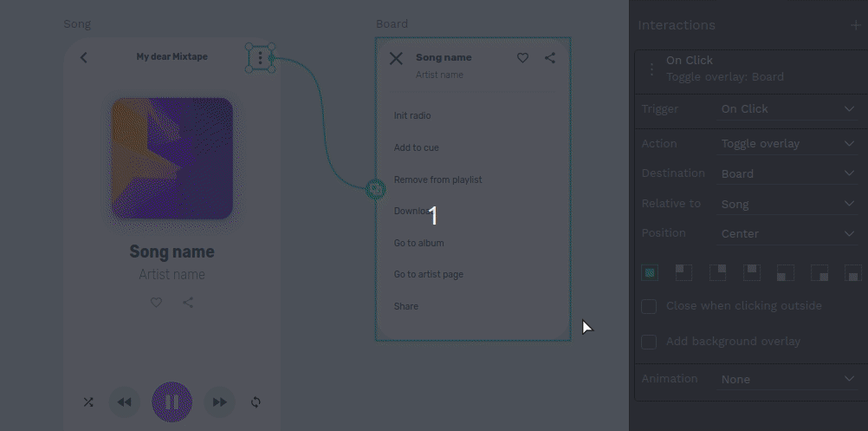Click the shuffle icon in player controls
The width and height of the screenshot is (868, 431).
(88, 402)
